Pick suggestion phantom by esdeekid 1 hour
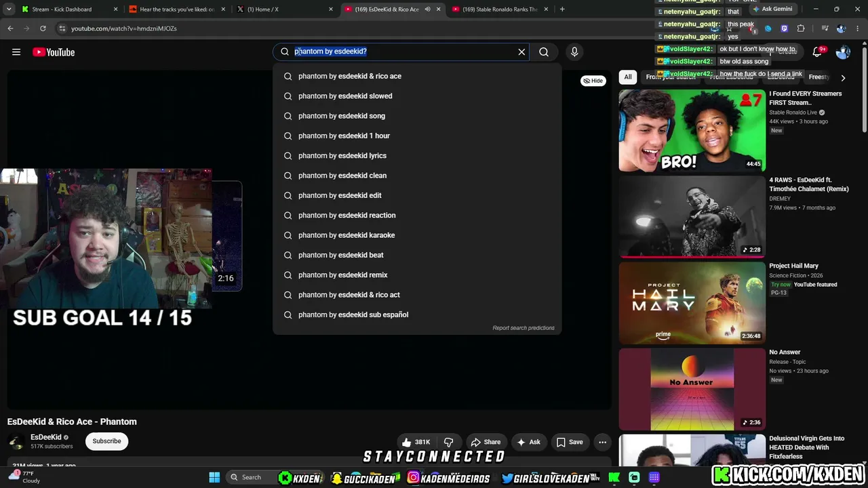The height and width of the screenshot is (488, 868). (417, 136)
